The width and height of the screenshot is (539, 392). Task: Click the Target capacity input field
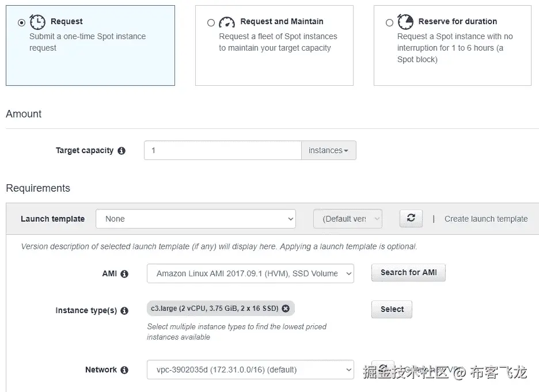pos(222,151)
